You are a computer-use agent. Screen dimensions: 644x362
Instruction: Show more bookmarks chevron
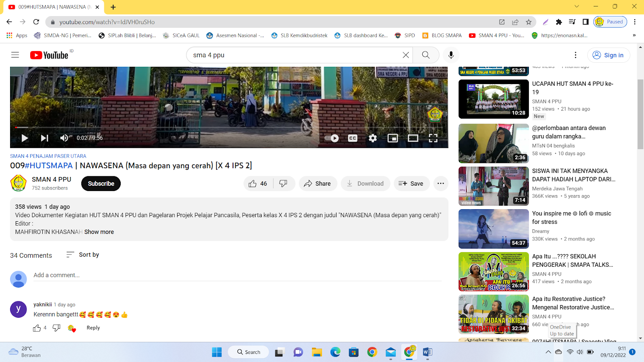pyautogui.click(x=634, y=35)
